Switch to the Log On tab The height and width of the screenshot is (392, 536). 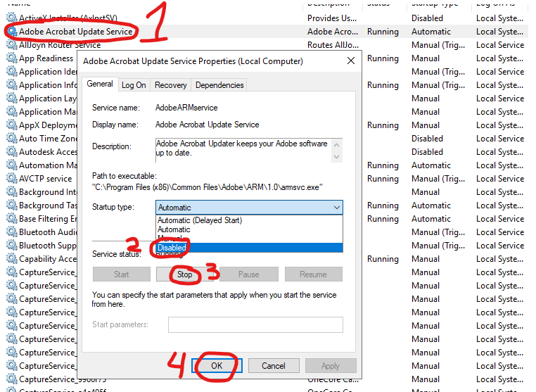(134, 85)
